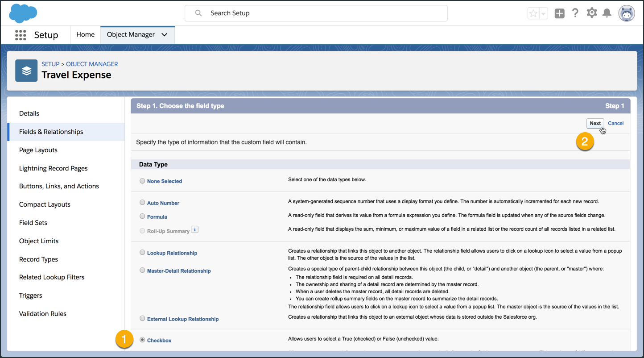Screen dimensions: 644x358
Task: Open Compact Layouts sidebar item
Action: 66,204
